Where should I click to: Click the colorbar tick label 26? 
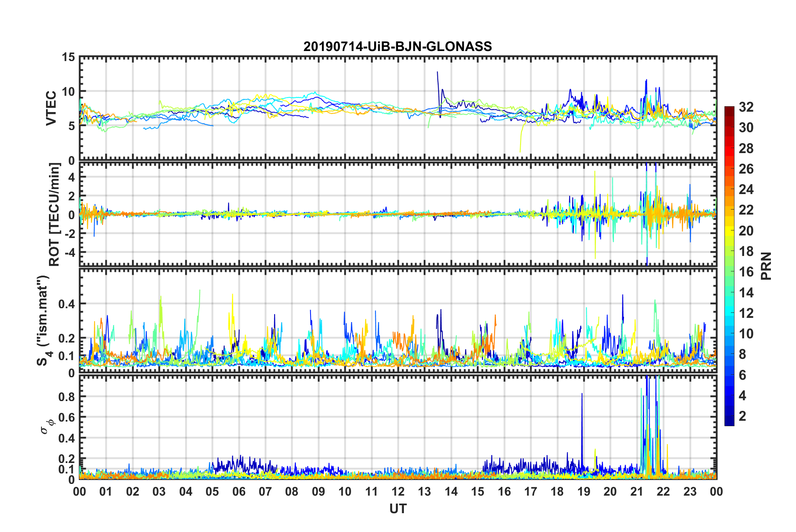click(x=746, y=169)
